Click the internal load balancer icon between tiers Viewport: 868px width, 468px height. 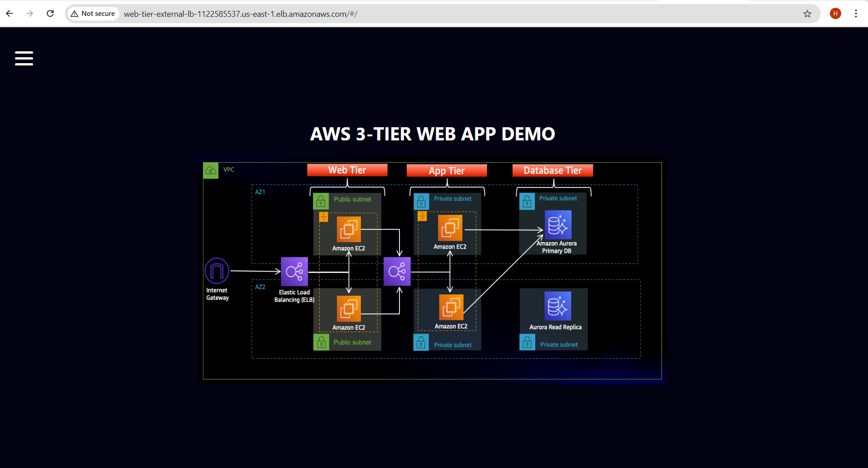(397, 271)
